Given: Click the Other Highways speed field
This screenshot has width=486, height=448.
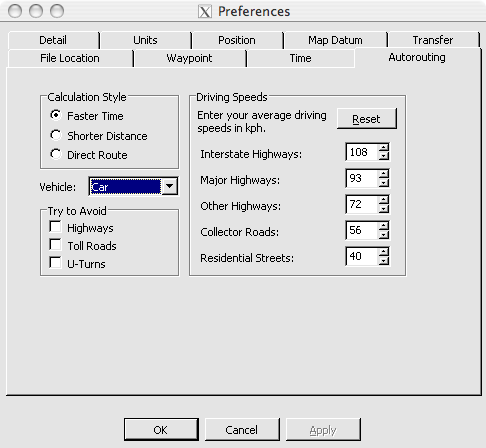Looking at the screenshot, I should (362, 204).
